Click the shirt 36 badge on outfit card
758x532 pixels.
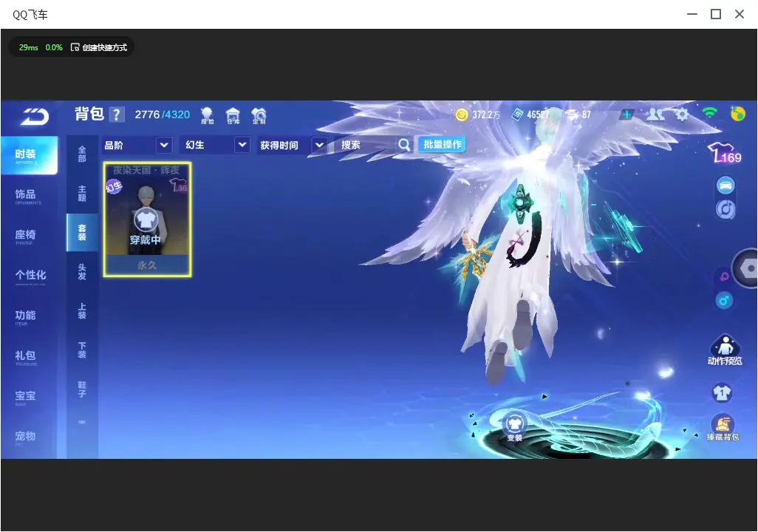(x=178, y=185)
